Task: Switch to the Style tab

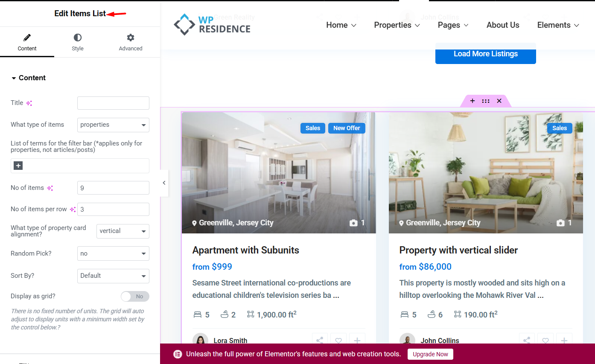Action: click(x=78, y=42)
